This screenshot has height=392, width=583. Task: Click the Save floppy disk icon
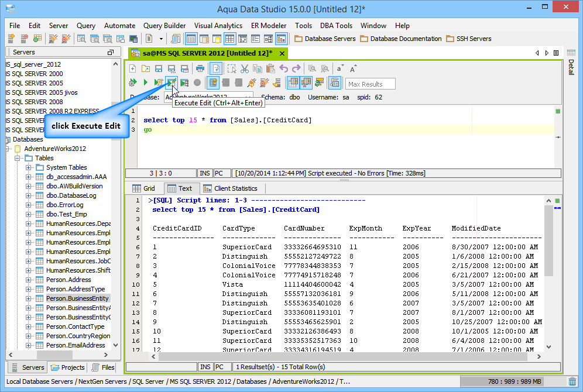(159, 68)
